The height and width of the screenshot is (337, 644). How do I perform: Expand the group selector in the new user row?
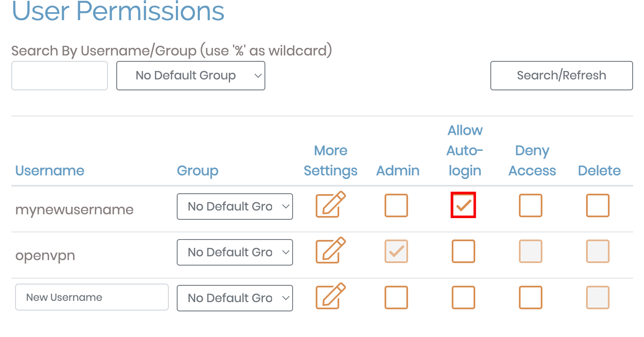coord(235,298)
